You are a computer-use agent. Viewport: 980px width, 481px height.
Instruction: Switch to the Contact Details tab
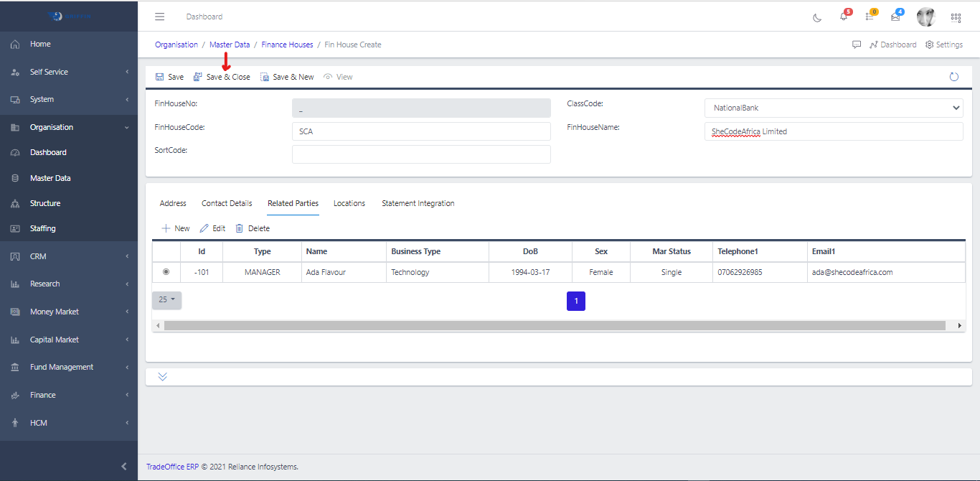point(227,203)
